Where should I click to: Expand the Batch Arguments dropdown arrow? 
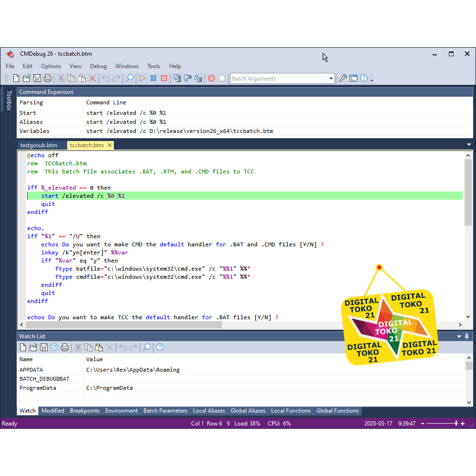331,79
